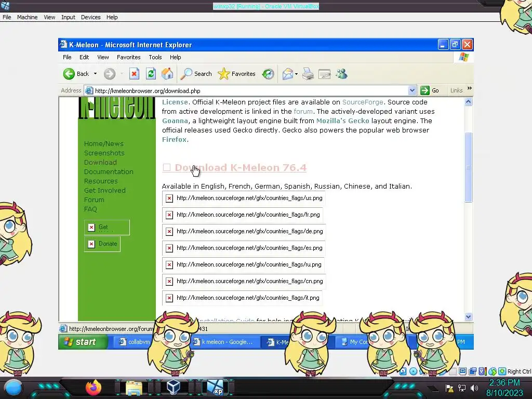
Task: Click VirtualBox display status icon
Action: (462, 371)
